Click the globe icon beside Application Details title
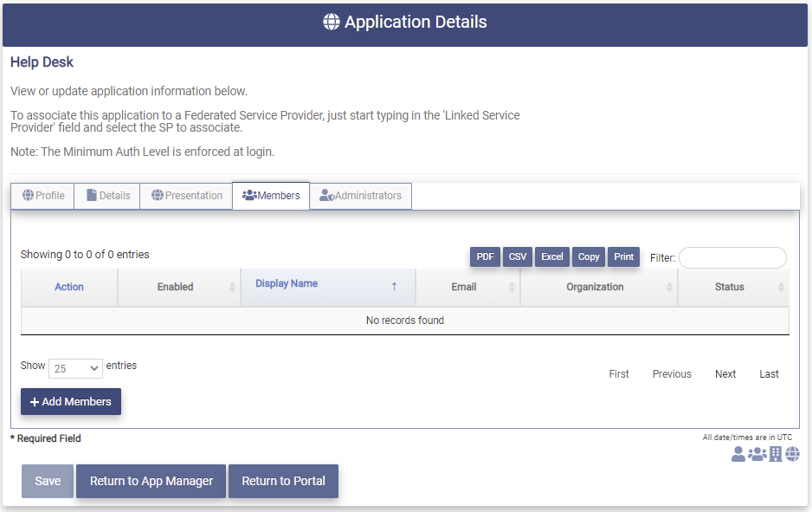This screenshot has width=812, height=512. pyautogui.click(x=332, y=22)
